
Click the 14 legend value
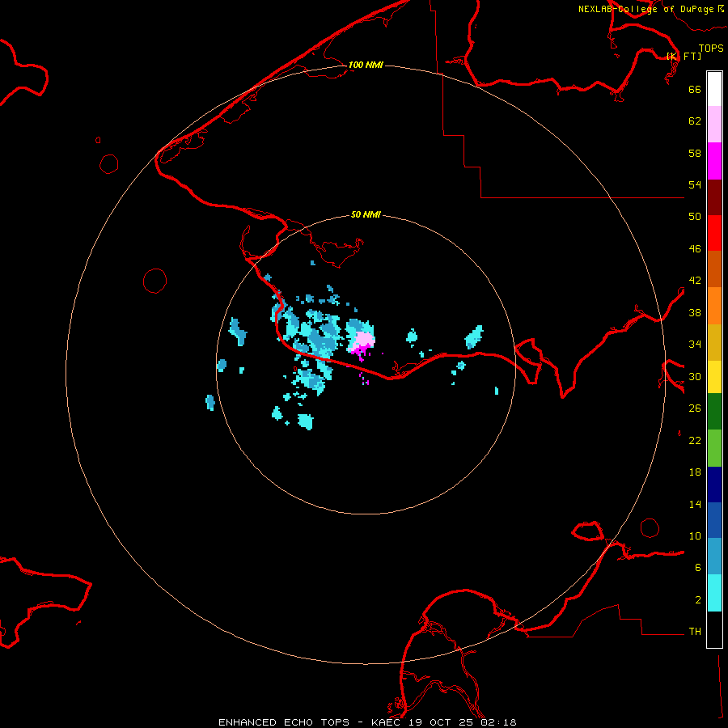695,504
